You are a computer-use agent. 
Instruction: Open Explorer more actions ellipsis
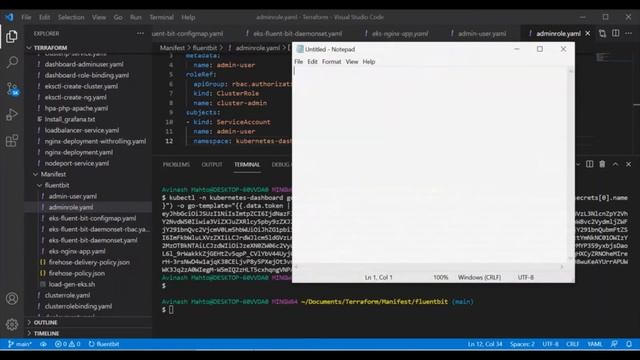pyautogui.click(x=140, y=33)
